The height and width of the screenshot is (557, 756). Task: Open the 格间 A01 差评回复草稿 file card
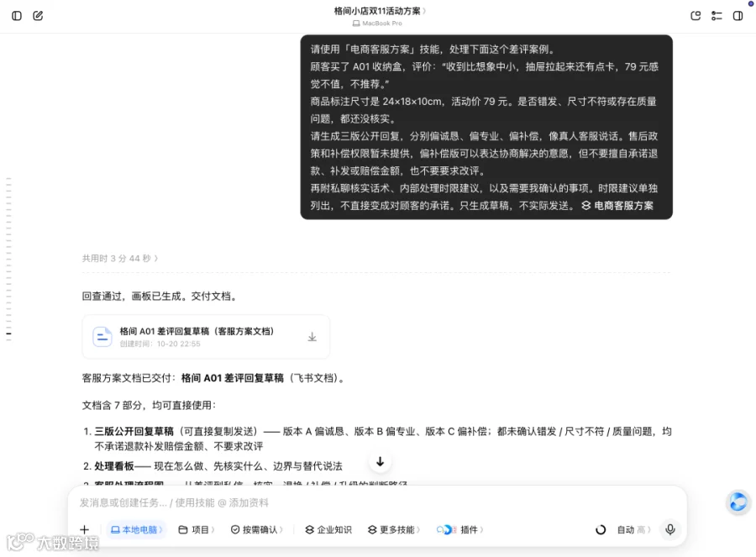click(206, 337)
